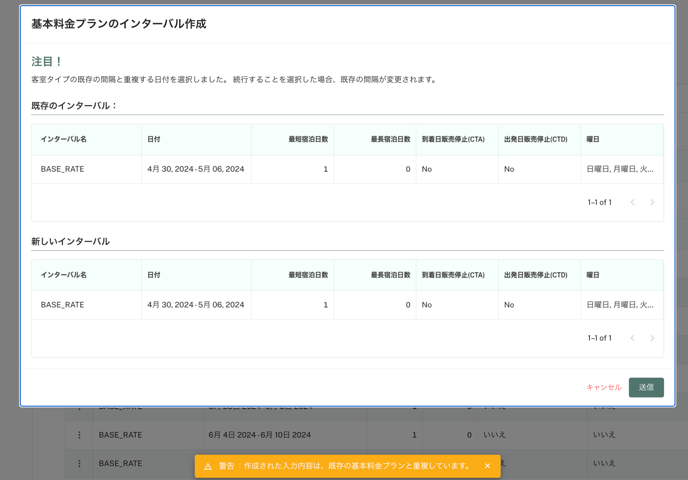688x480 pixels.
Task: Click the 送信 submit button
Action: 646,387
